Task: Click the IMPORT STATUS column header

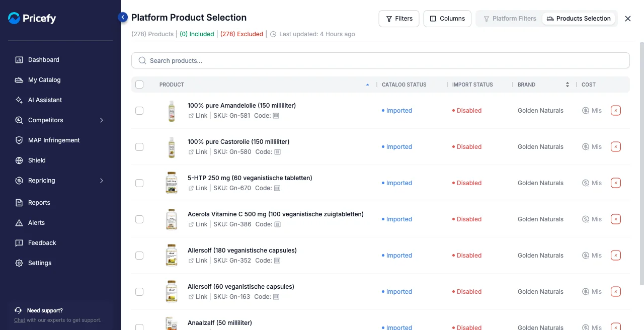Action: coord(472,85)
